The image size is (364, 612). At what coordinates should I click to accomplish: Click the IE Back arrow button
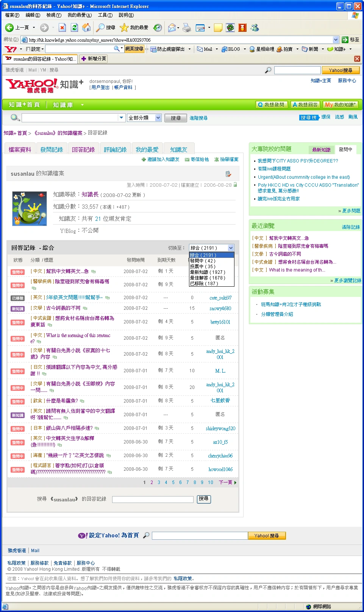pyautogui.click(x=9, y=28)
